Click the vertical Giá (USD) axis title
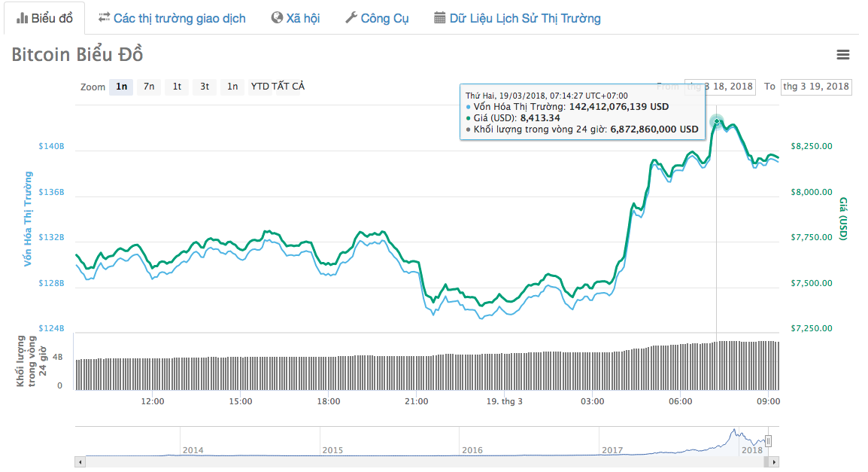868x472 pixels. [x=843, y=219]
